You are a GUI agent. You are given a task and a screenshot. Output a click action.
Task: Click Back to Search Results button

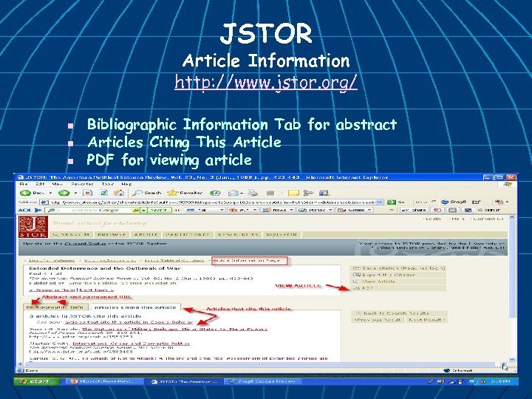pos(399,313)
